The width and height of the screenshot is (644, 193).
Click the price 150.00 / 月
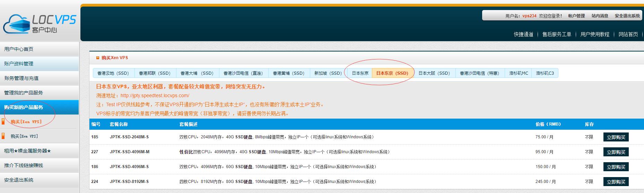tap(546, 167)
